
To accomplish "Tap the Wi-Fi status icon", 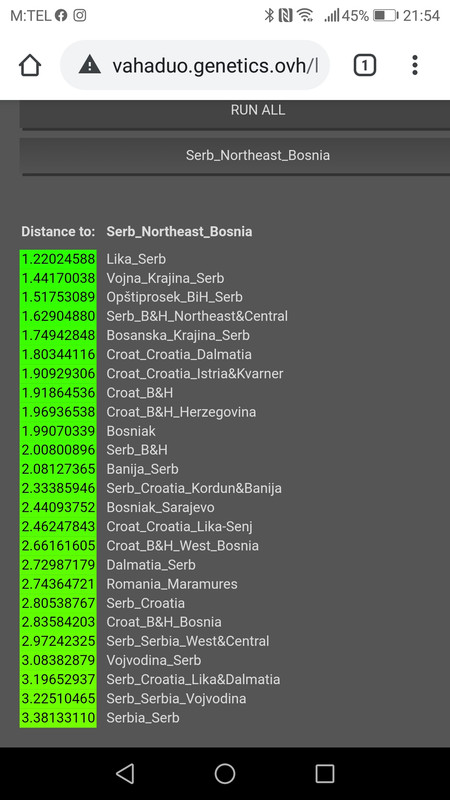I will (x=306, y=16).
